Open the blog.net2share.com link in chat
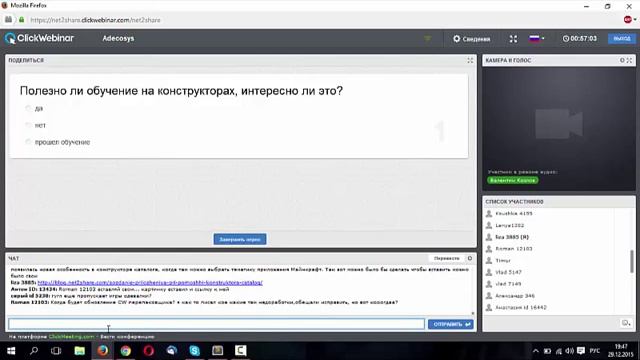The width and height of the screenshot is (640, 360). pos(150,282)
